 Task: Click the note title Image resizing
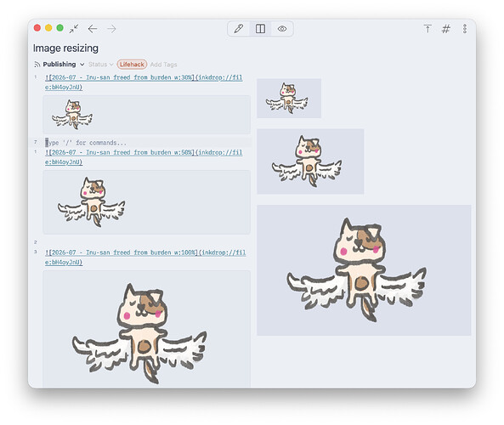65,48
